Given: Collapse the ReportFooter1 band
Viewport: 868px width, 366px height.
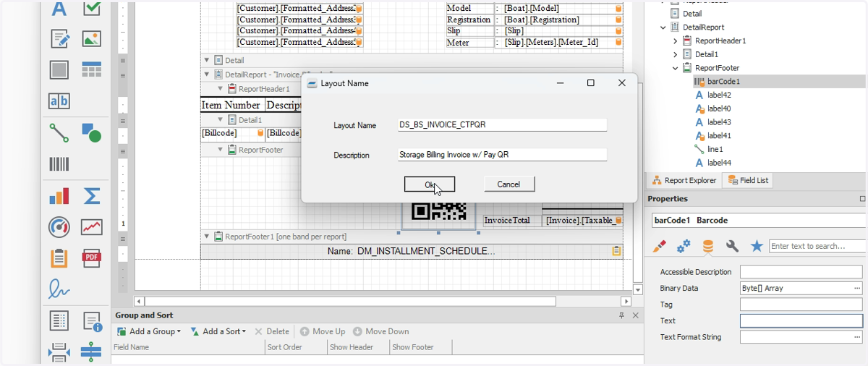Looking at the screenshot, I should click(207, 237).
